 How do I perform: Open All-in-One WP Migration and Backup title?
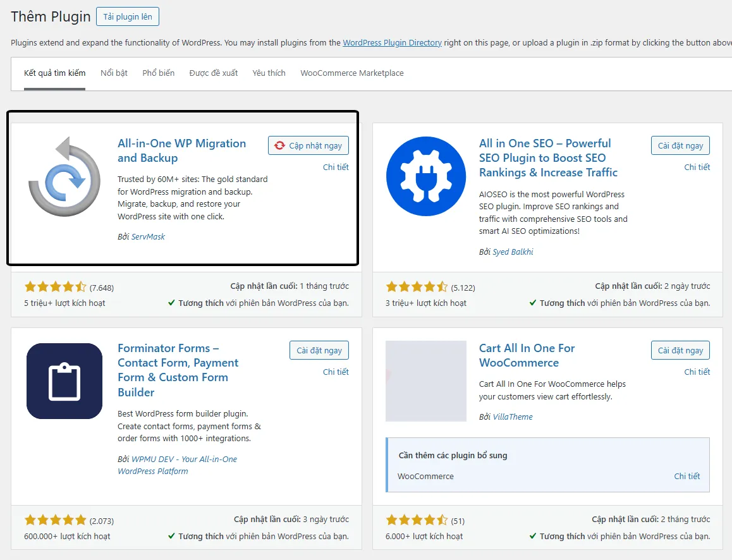181,150
